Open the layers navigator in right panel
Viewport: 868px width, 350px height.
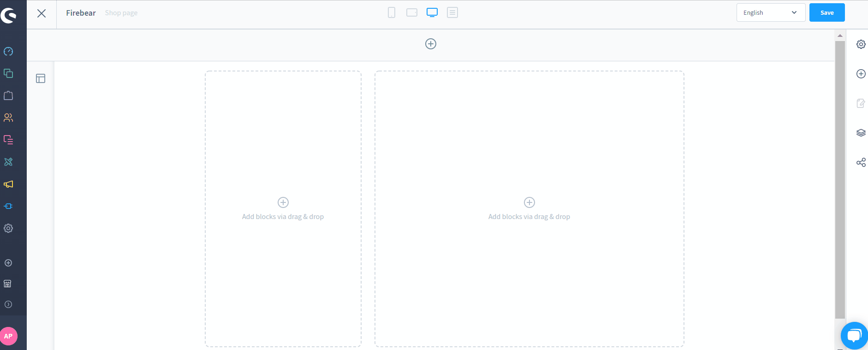pyautogui.click(x=861, y=133)
